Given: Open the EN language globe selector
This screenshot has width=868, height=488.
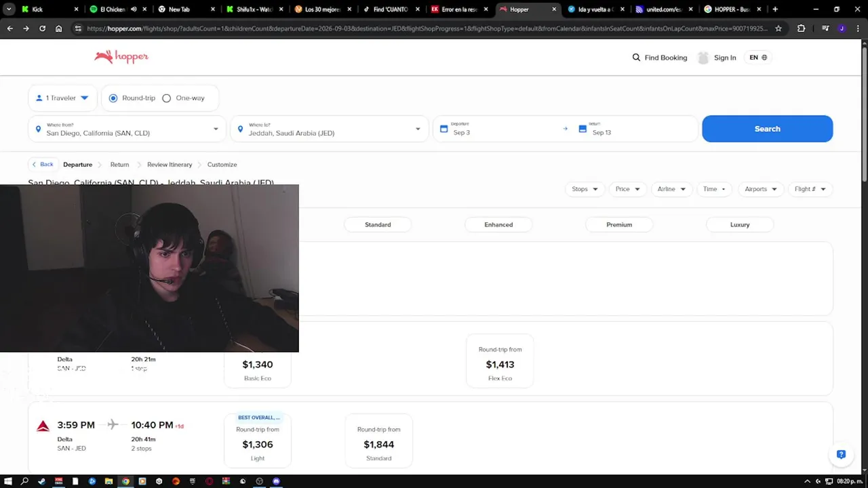Looking at the screenshot, I should [758, 58].
